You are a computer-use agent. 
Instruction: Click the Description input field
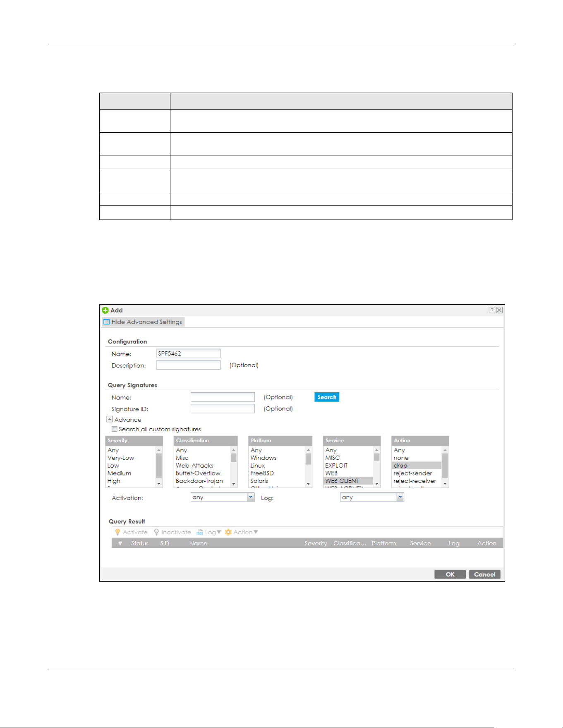[188, 365]
